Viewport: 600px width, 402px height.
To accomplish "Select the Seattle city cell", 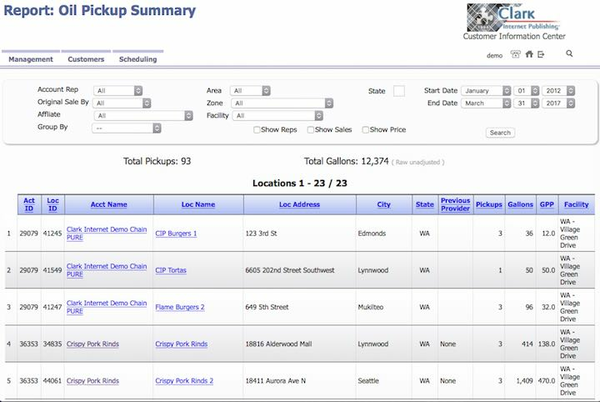I will 368,381.
